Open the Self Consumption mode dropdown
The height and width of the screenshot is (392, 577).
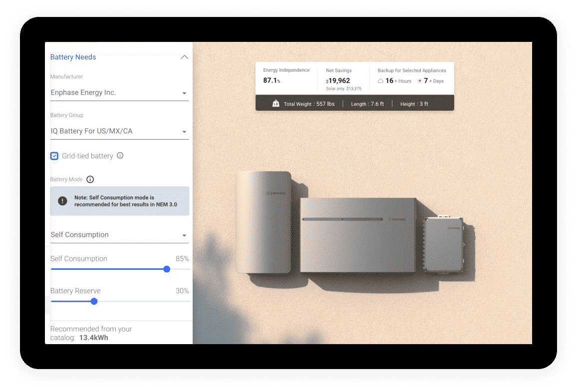[119, 235]
